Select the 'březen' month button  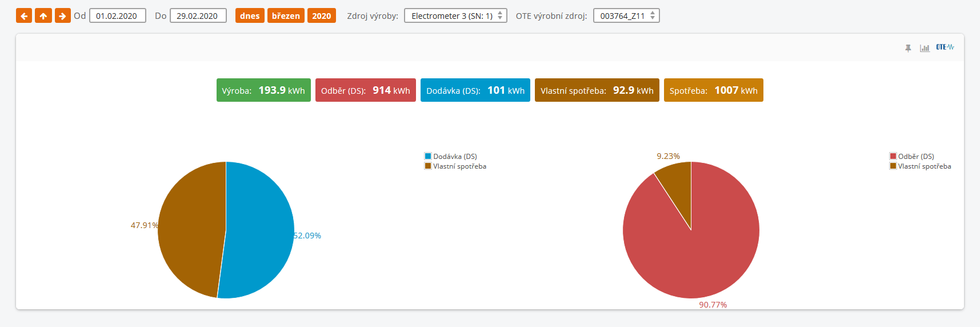pos(286,16)
